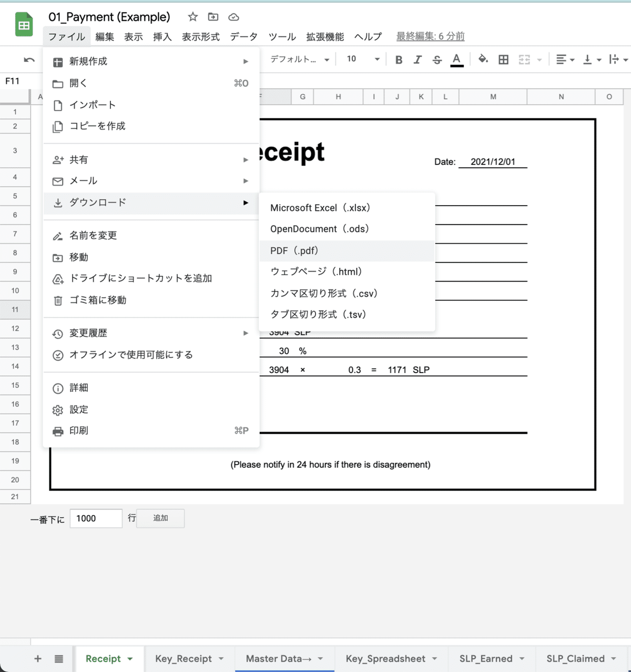Image resolution: width=631 pixels, height=672 pixels.
Task: Open Receipt tab dropdown arrow
Action: [130, 659]
